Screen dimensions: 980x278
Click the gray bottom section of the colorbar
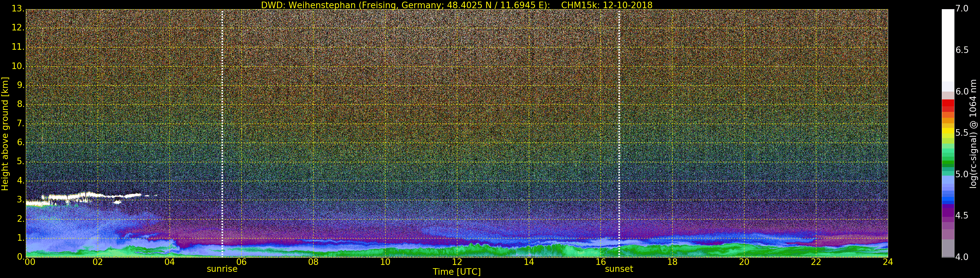pos(948,248)
